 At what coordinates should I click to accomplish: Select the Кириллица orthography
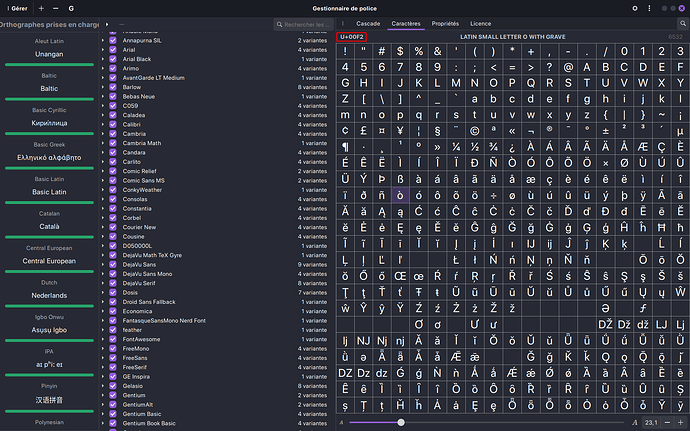click(x=49, y=123)
